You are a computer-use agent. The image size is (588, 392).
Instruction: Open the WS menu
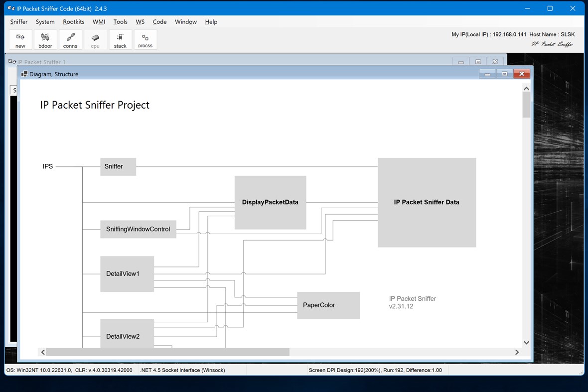[x=140, y=22]
